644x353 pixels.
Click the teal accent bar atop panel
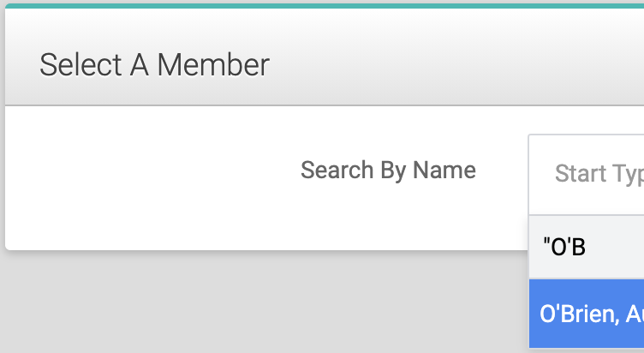pos(325,6)
